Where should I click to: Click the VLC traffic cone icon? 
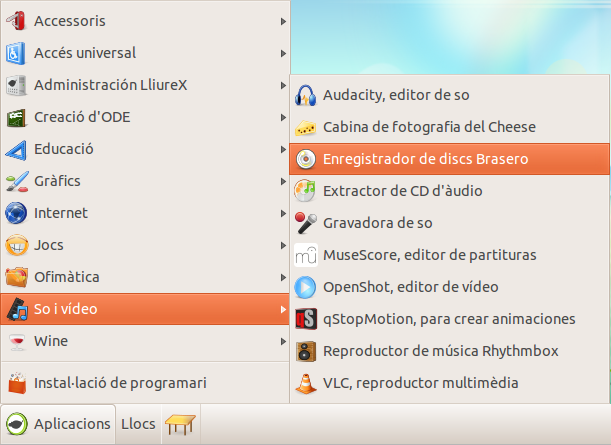pyautogui.click(x=306, y=383)
